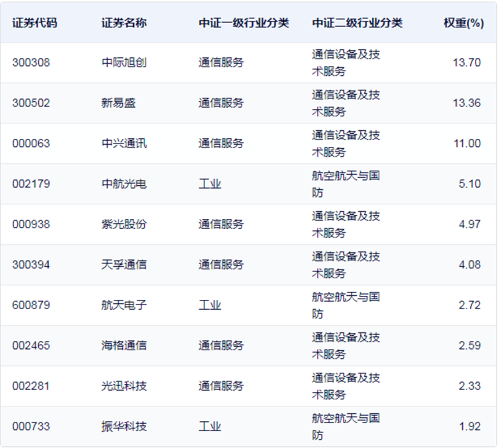The width and height of the screenshot is (501, 448).
Task: Click 航空航天与国防 in the 002179 row
Action: coord(346,184)
